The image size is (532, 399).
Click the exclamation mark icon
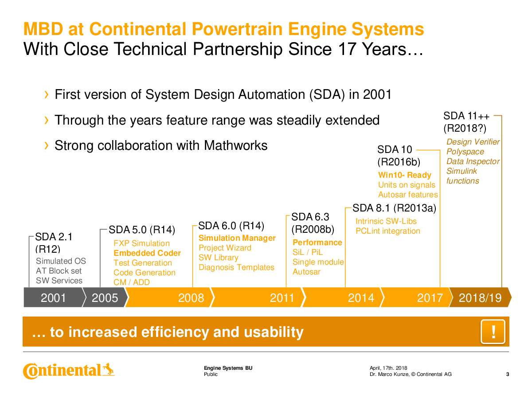(493, 332)
